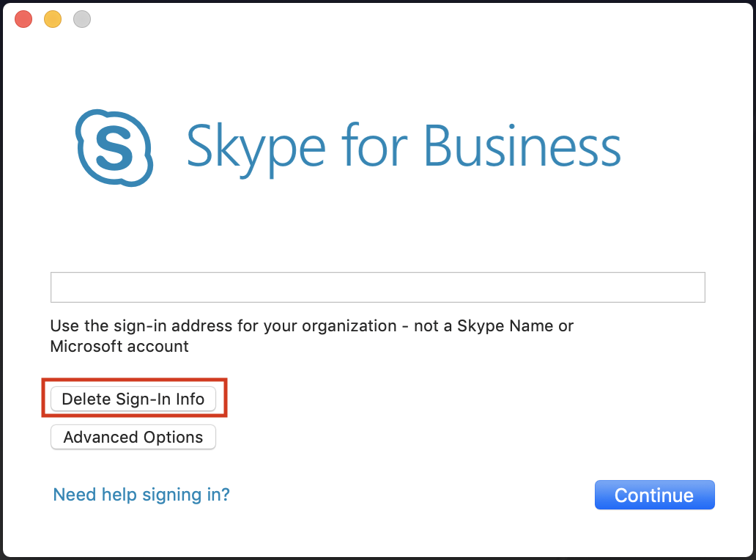Close the window with the red button
Screen dimensions: 756x560
(x=23, y=19)
